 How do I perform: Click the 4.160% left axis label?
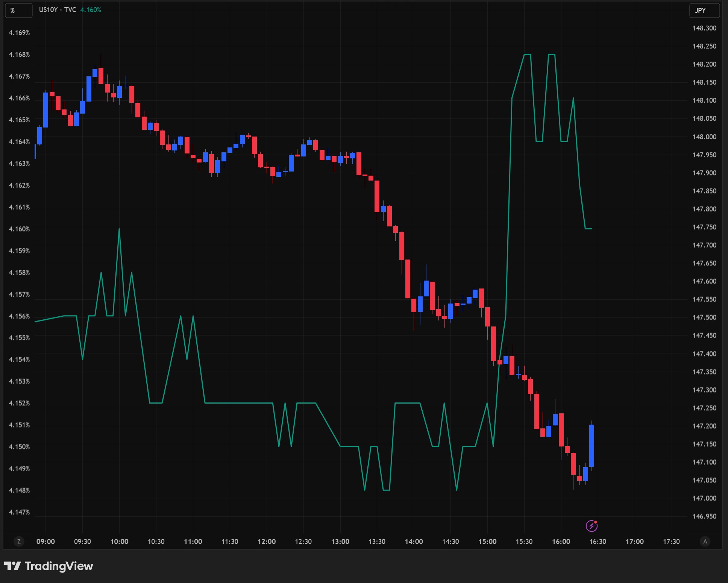click(19, 229)
